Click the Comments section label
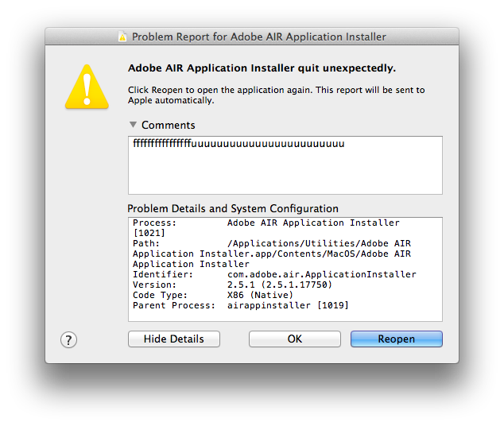 (x=168, y=125)
